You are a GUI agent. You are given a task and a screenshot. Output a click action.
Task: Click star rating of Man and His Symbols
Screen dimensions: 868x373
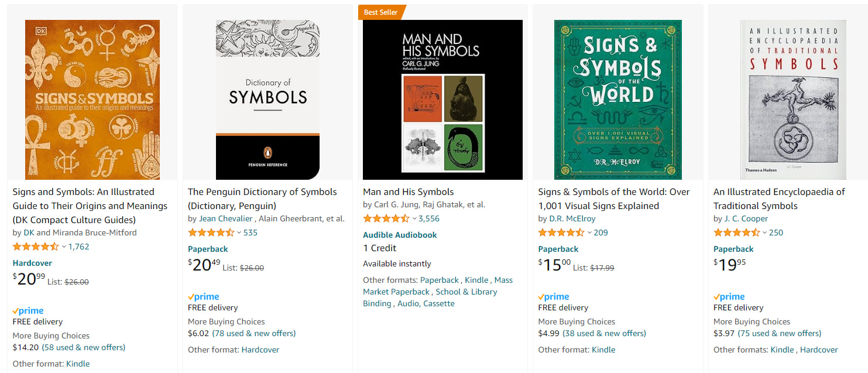tap(386, 219)
